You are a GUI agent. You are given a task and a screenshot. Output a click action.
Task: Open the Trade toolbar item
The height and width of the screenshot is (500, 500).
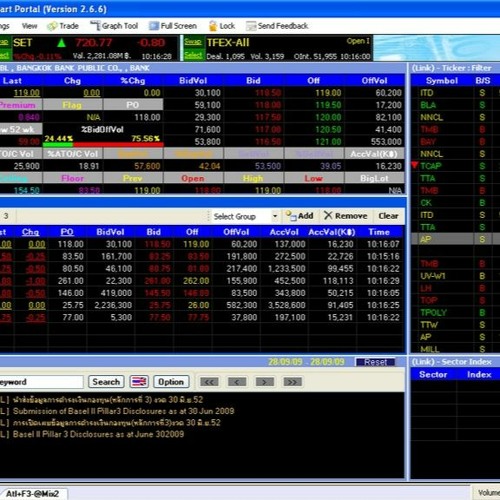coord(63,26)
